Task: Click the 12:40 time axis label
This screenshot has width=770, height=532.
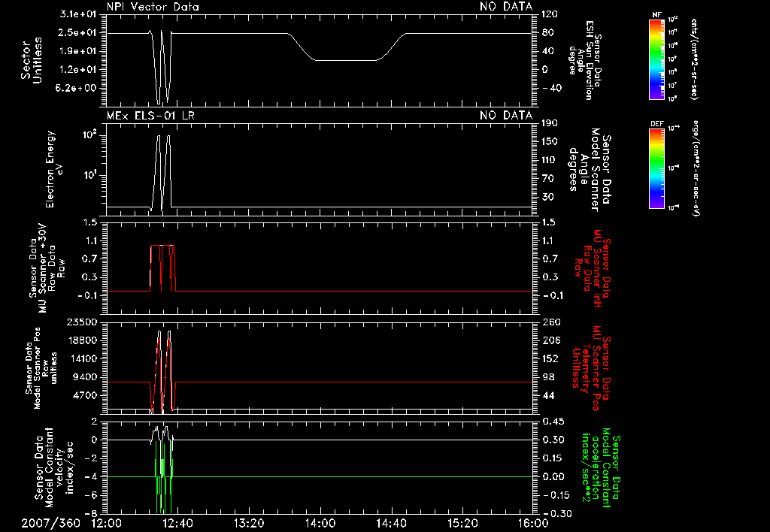Action: tap(177, 523)
